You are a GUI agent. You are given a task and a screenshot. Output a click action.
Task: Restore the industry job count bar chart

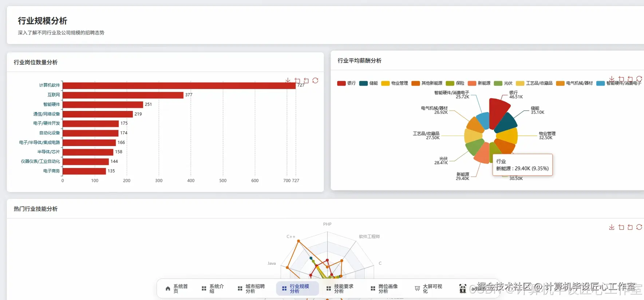click(x=315, y=80)
